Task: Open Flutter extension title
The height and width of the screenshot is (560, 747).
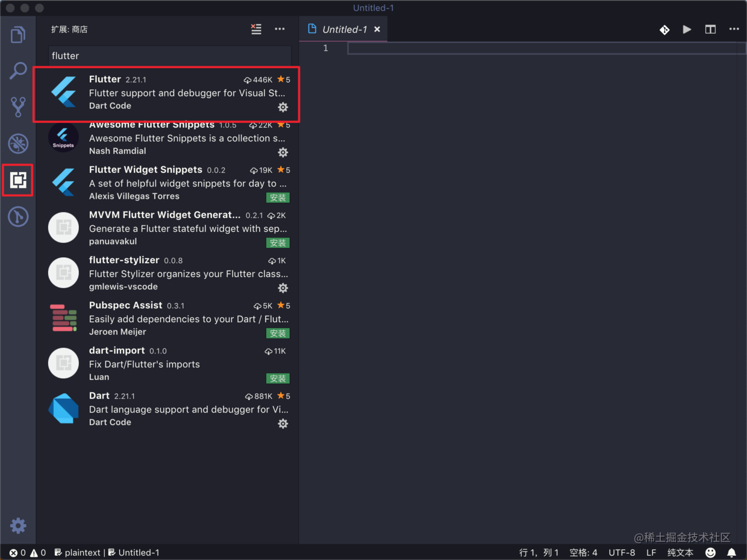Action: tap(105, 79)
